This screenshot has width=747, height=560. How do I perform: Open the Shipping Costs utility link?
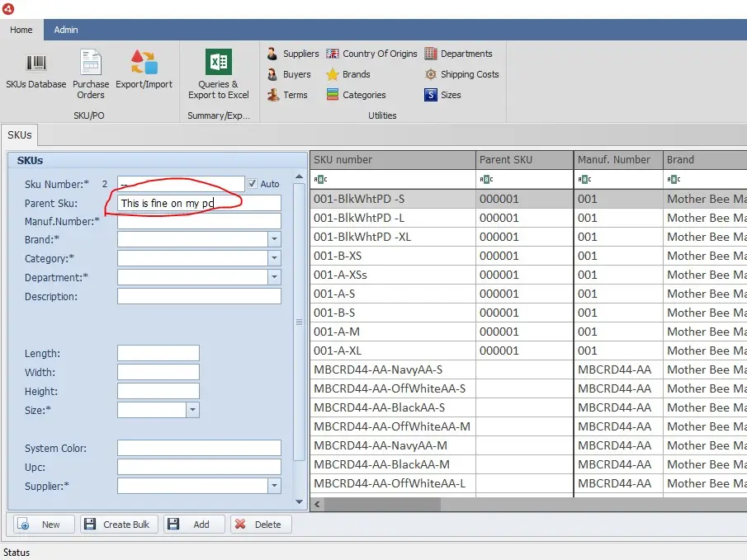pos(470,74)
